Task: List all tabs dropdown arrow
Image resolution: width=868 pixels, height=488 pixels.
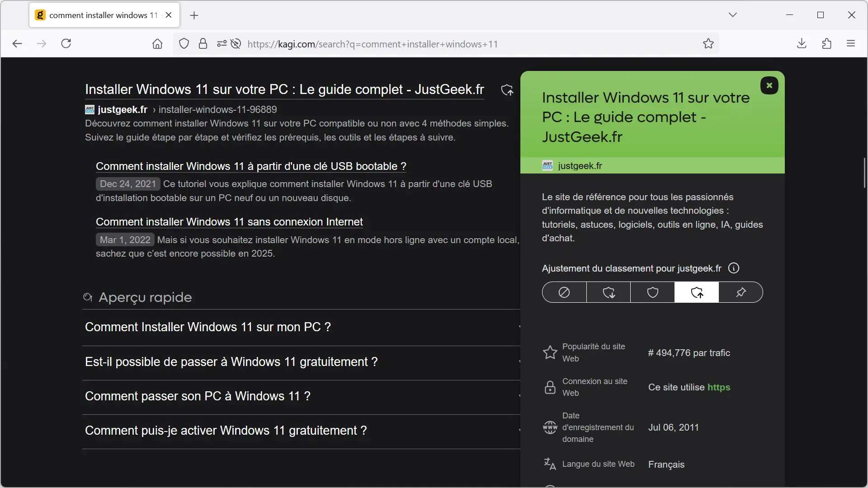Action: 733,15
